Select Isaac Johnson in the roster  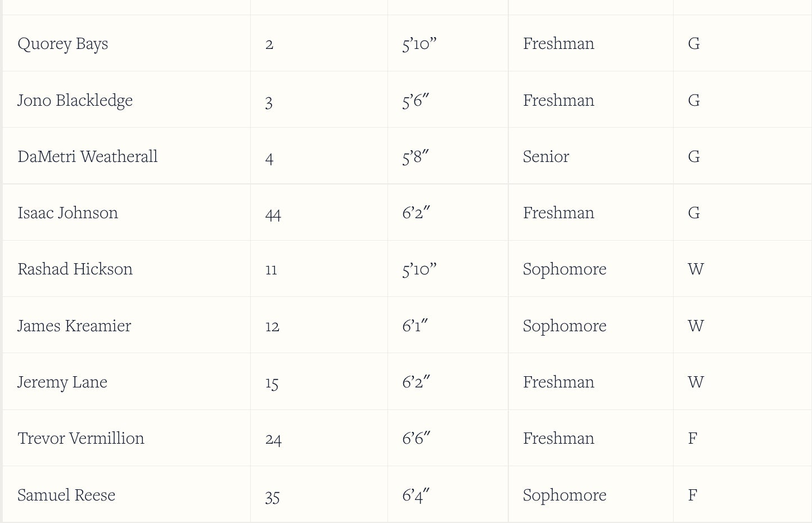click(67, 213)
